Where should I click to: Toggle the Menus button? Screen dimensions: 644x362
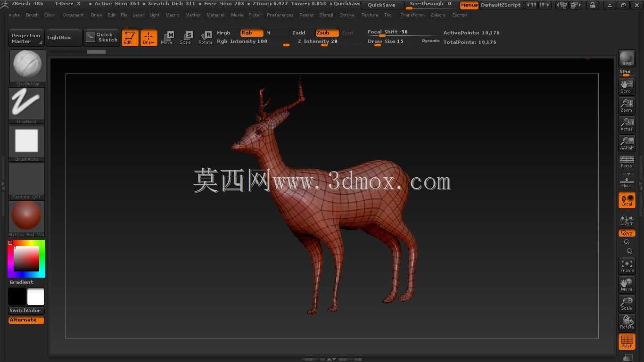[x=469, y=5]
